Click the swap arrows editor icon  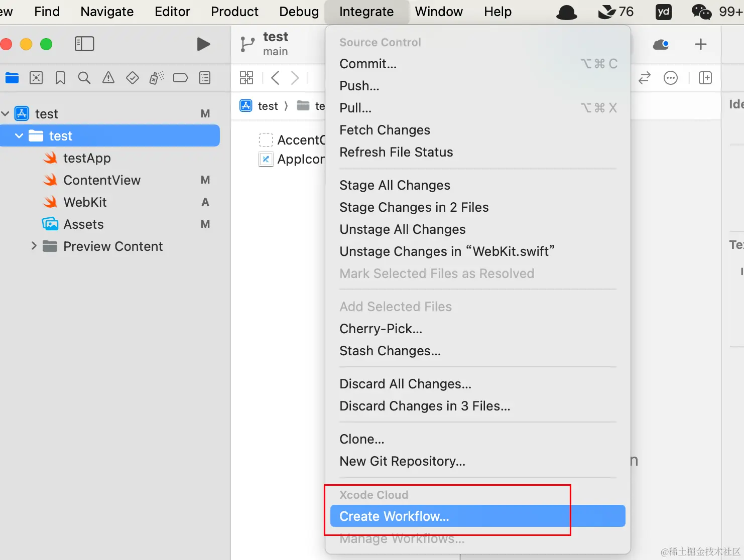645,78
